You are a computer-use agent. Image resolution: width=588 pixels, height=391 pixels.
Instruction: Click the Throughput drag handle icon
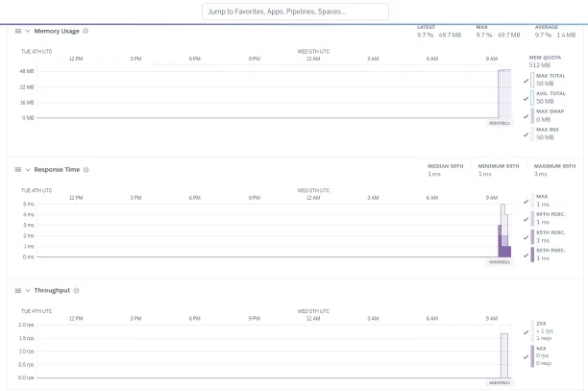[x=18, y=290]
